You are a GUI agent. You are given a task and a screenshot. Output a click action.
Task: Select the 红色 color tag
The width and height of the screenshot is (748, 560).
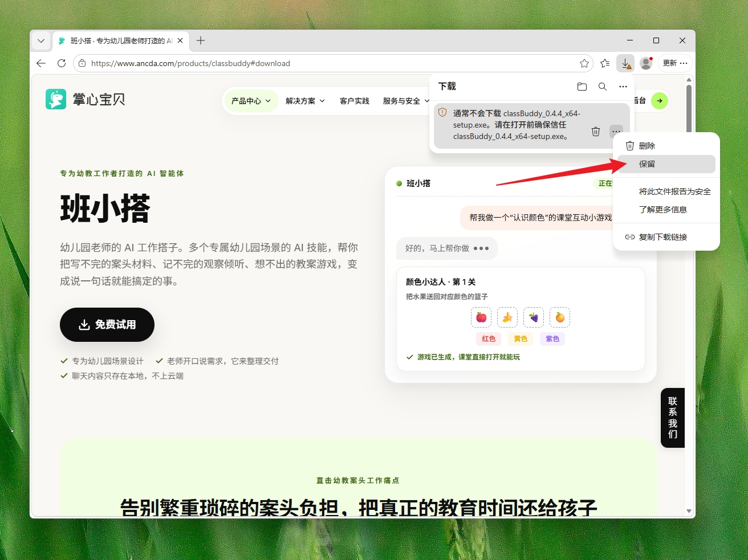click(489, 339)
